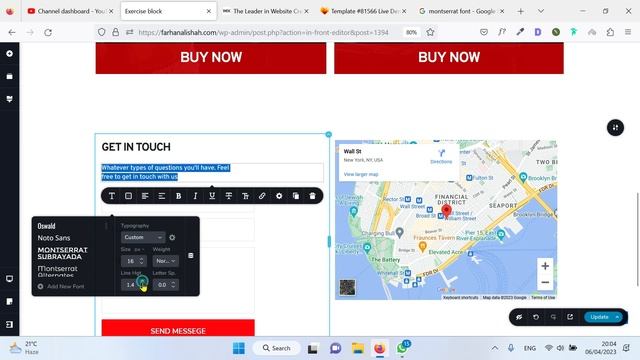Click the preview in new tab icon
This screenshot has width=640, height=360.
[x=570, y=317]
